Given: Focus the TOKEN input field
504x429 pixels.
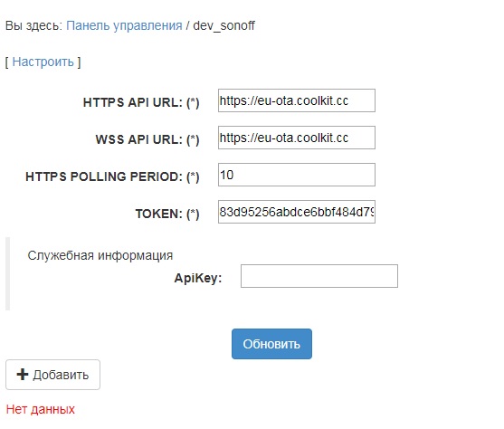Looking at the screenshot, I should click(297, 212).
